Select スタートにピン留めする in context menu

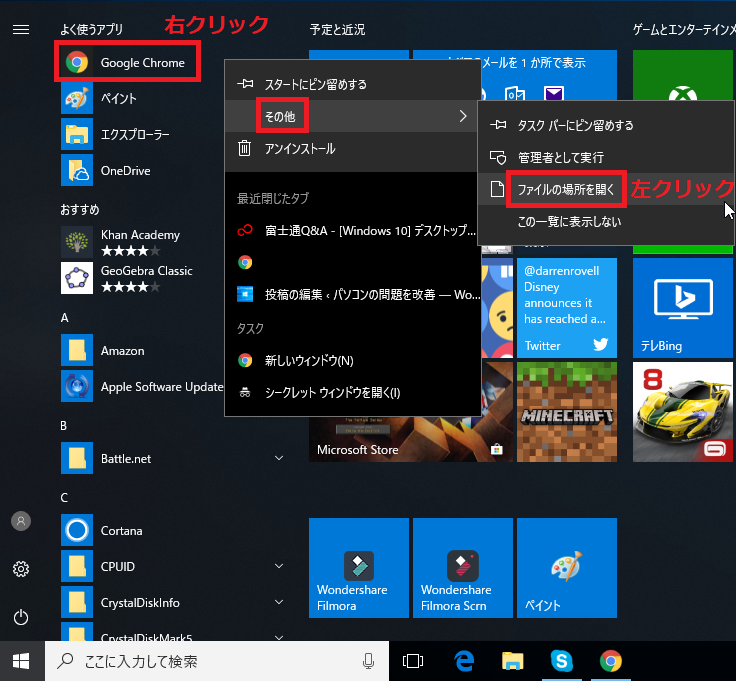pyautogui.click(x=353, y=84)
